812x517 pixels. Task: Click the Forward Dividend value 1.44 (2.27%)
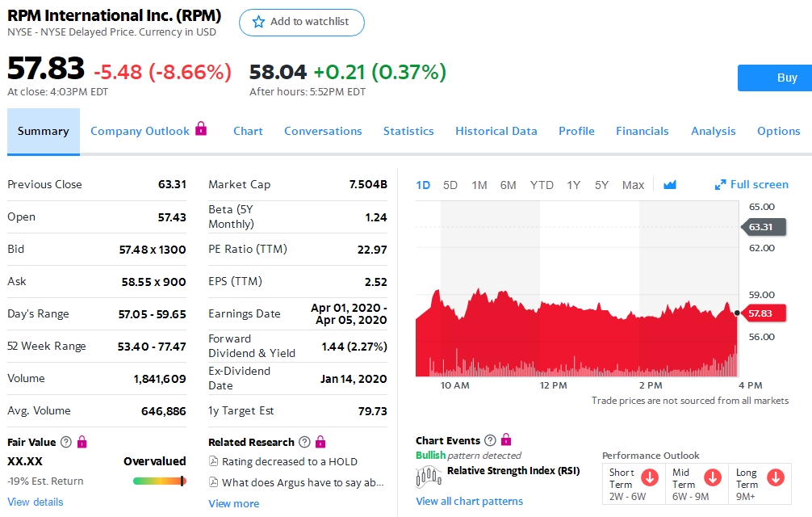pos(354,347)
